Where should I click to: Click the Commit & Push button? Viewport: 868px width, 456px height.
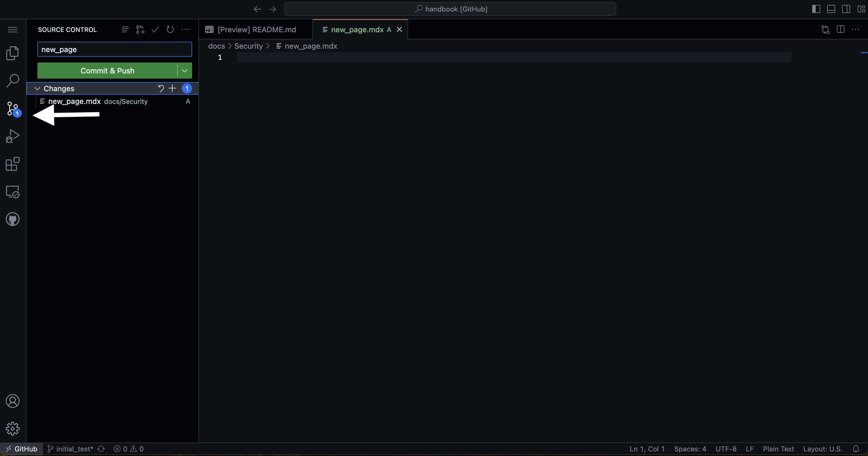pos(107,71)
